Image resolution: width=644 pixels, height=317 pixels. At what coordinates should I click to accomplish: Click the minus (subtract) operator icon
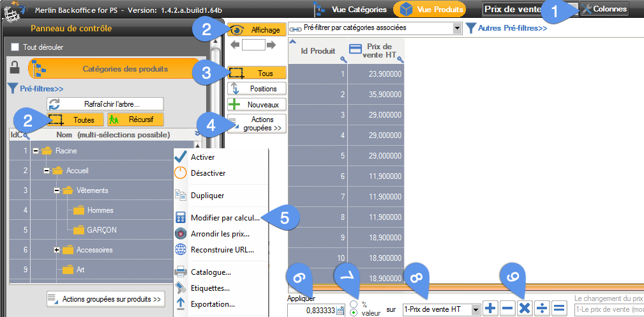507,309
